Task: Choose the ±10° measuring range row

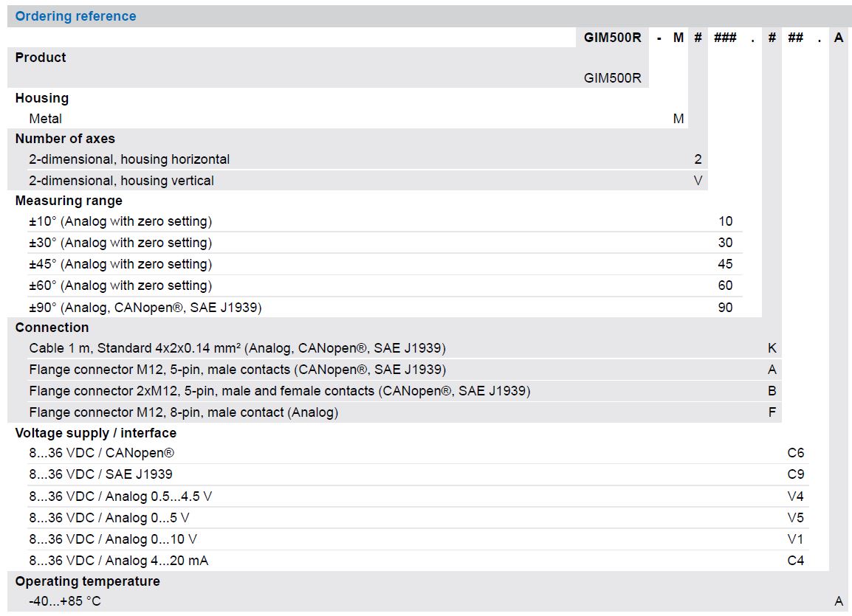Action: click(x=120, y=221)
